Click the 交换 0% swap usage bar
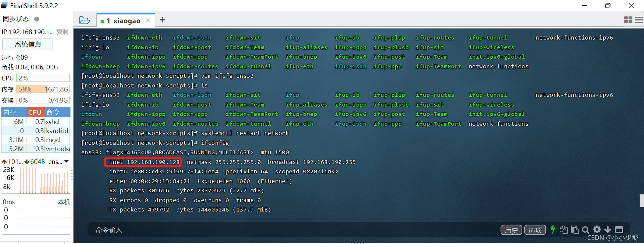 43,100
